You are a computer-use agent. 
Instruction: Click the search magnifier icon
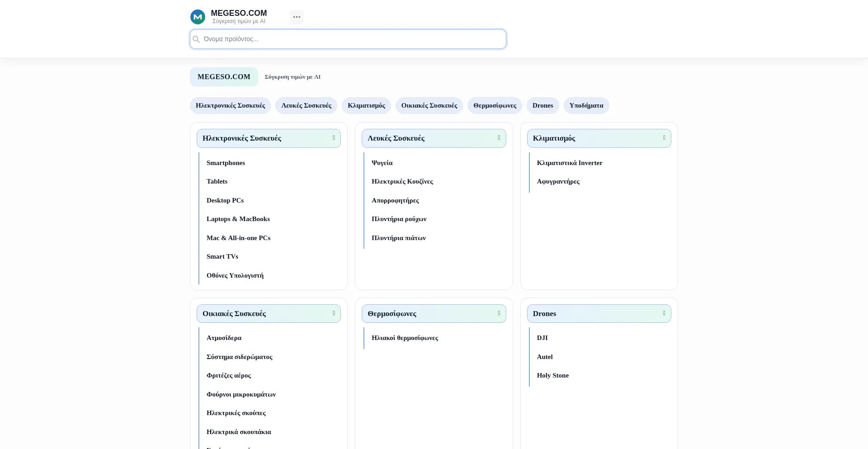point(196,39)
